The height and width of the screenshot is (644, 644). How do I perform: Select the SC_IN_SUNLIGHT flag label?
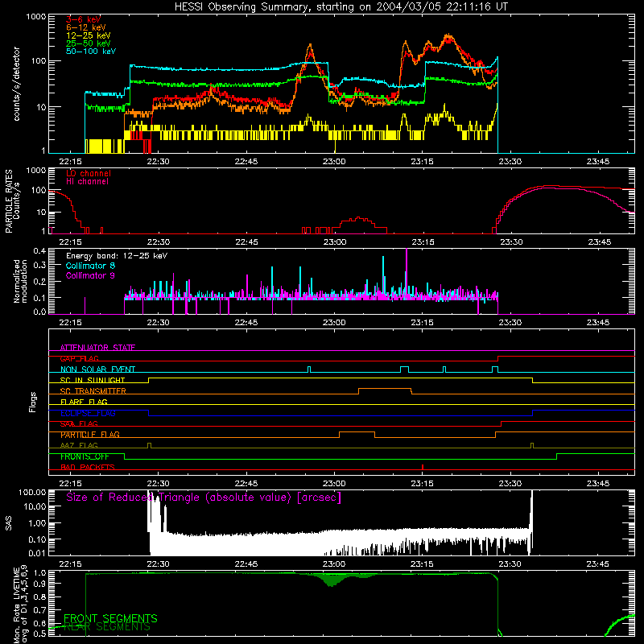(93, 380)
